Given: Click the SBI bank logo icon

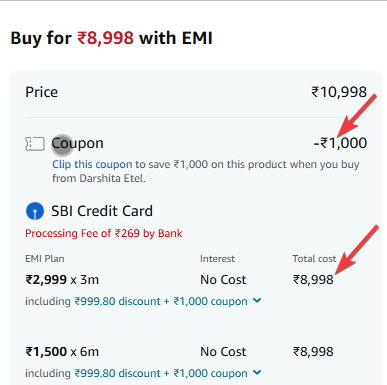Looking at the screenshot, I should coord(35,211).
